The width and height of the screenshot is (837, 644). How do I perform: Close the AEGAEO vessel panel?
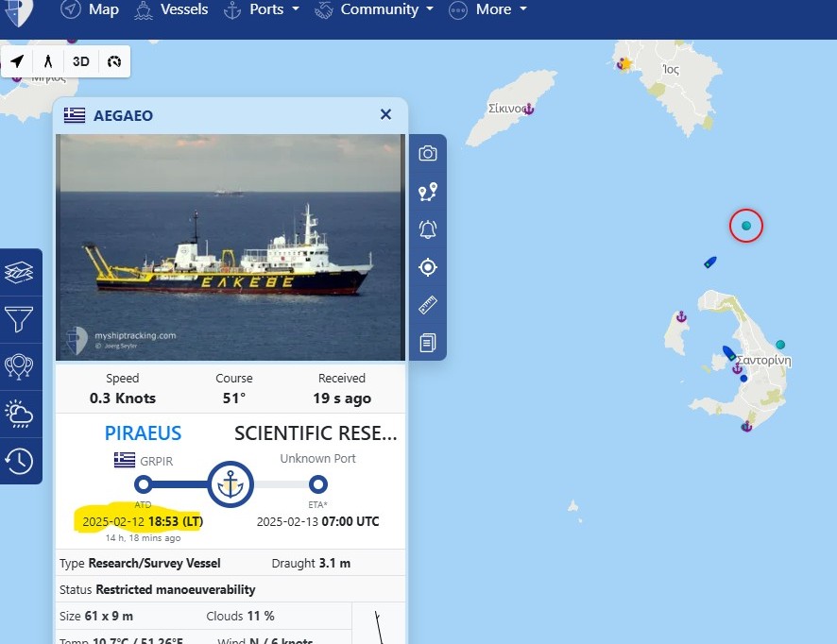(386, 114)
